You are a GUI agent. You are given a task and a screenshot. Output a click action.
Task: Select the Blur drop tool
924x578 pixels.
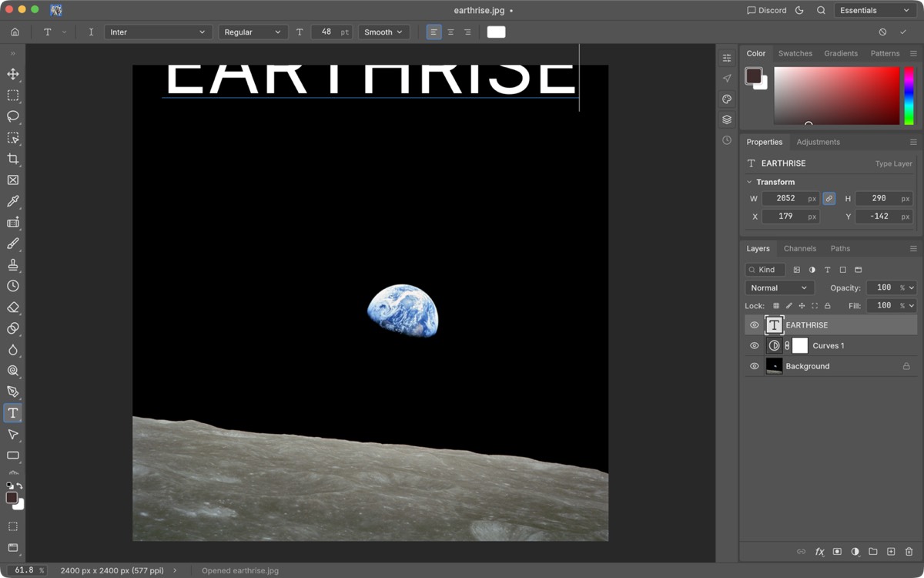[13, 349]
